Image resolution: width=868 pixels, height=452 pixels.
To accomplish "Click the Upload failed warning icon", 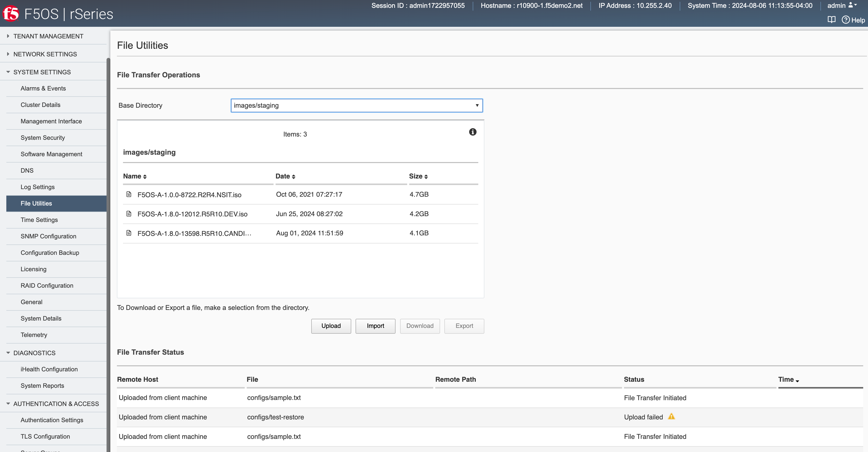I will click(671, 416).
